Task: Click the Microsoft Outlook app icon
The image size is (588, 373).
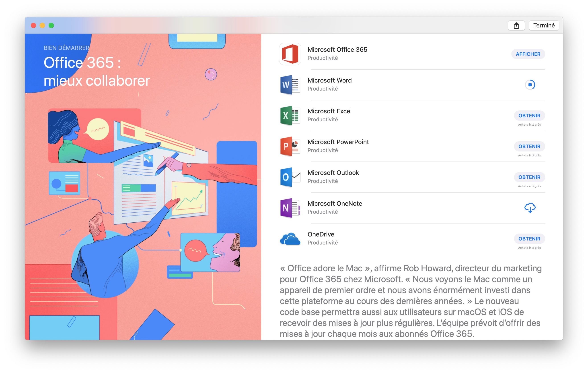Action: point(290,177)
